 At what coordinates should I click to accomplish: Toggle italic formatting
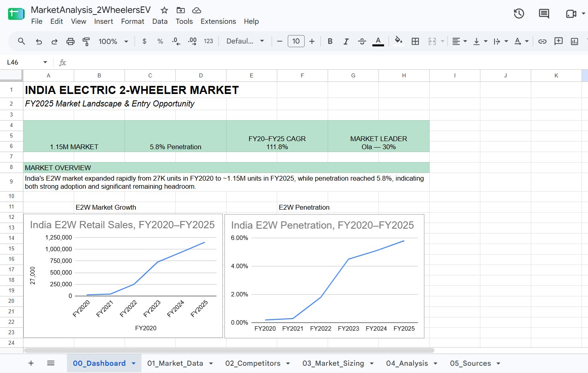pos(346,41)
